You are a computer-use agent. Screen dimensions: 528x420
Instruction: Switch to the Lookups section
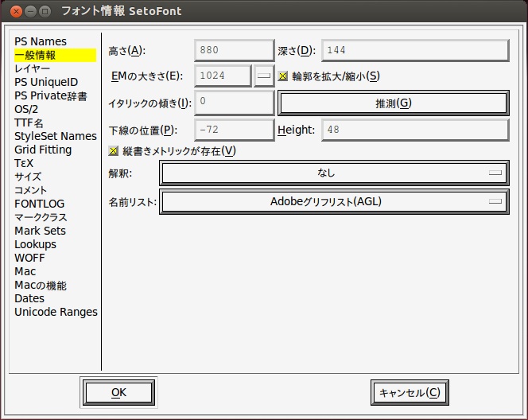(35, 244)
